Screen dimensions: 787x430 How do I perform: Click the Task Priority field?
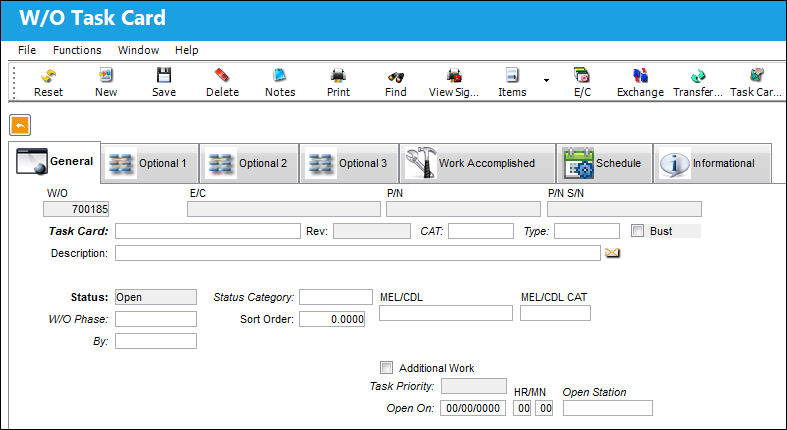pyautogui.click(x=474, y=386)
